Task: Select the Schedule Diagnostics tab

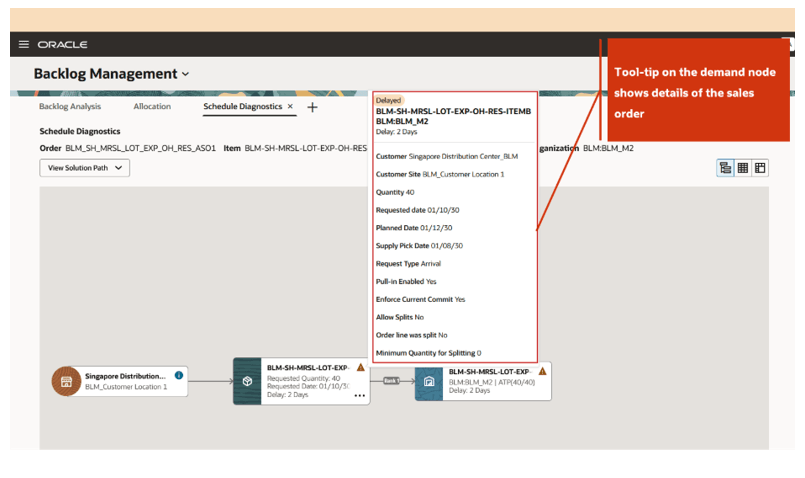Action: pos(242,106)
